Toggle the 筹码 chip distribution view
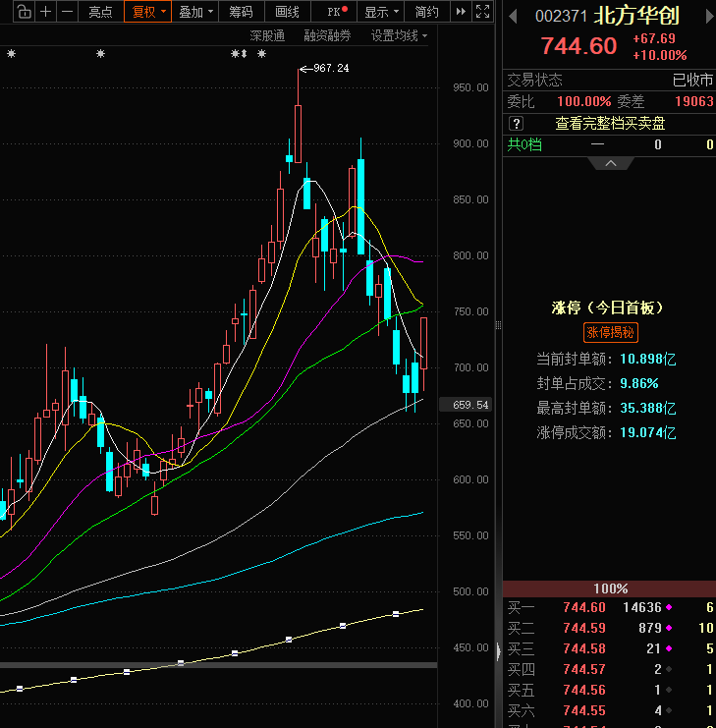Viewport: 716px width, 728px height. pyautogui.click(x=241, y=12)
